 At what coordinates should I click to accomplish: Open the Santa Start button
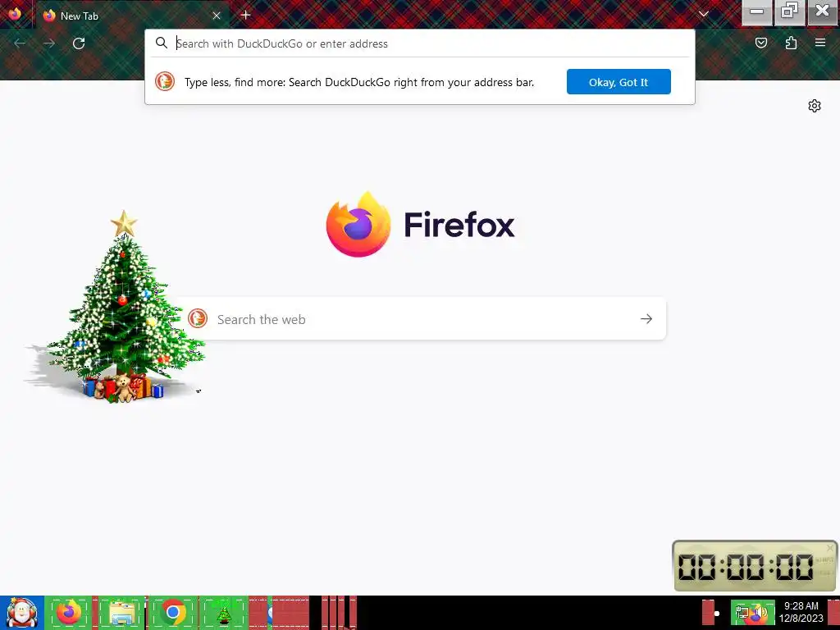pyautogui.click(x=22, y=612)
